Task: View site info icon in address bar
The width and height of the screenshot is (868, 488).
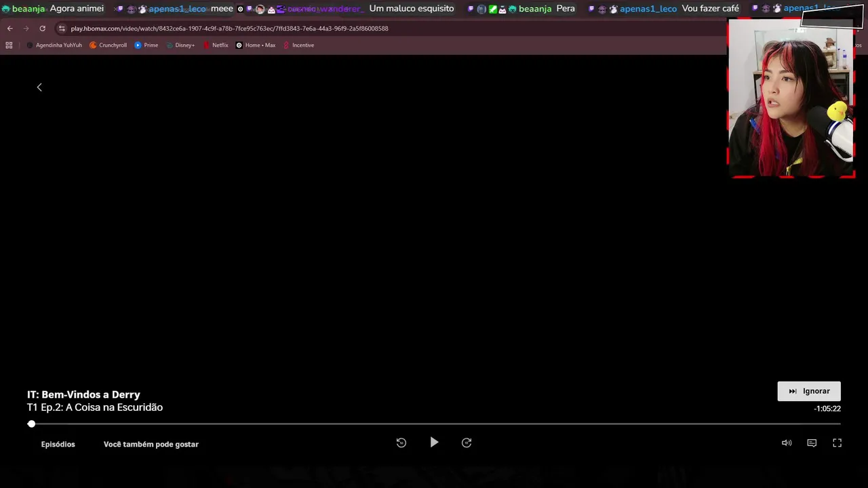Action: click(x=62, y=28)
